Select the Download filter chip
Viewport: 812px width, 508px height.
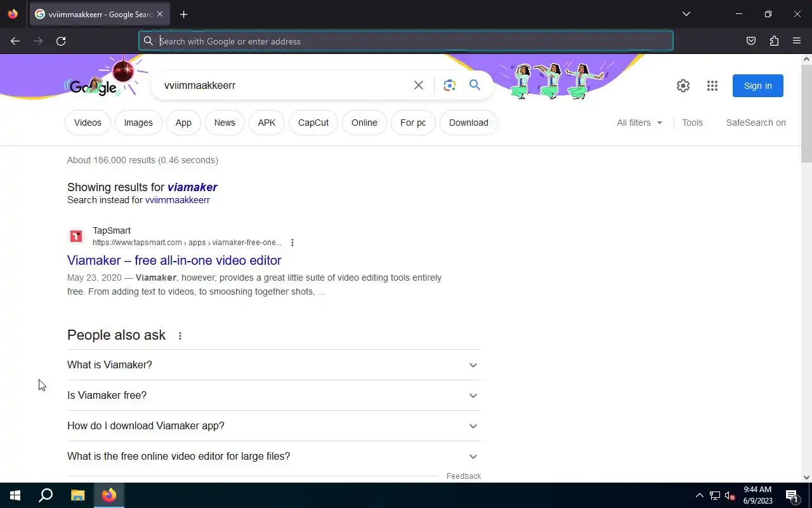pos(469,123)
